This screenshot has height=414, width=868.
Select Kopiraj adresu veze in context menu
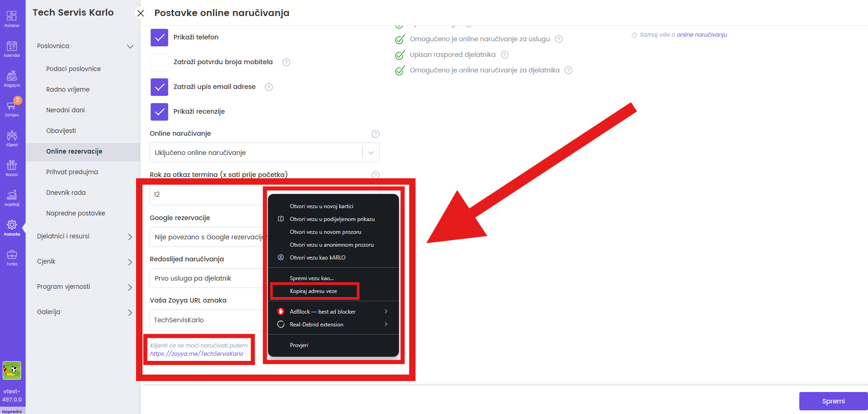click(x=313, y=291)
